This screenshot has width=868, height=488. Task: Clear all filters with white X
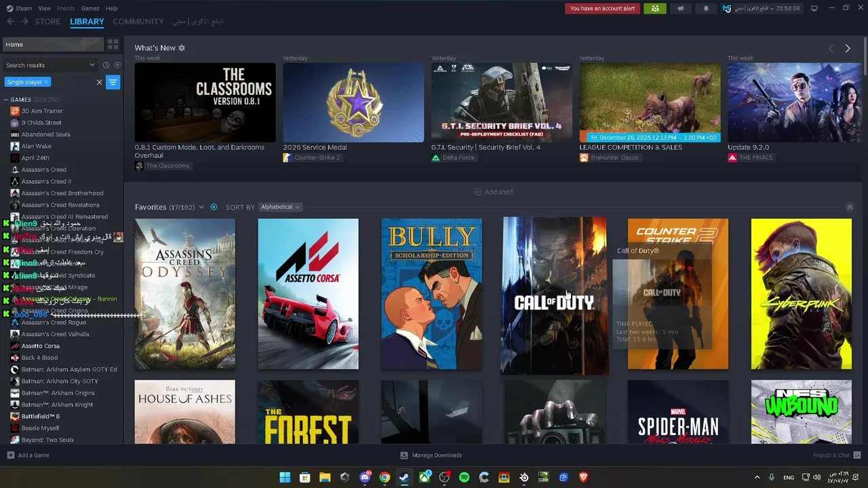coord(99,82)
